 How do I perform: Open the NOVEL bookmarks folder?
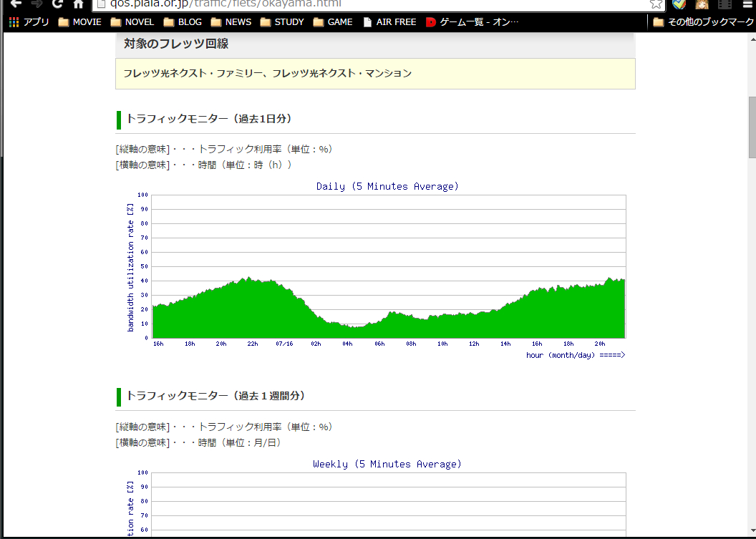coord(132,22)
